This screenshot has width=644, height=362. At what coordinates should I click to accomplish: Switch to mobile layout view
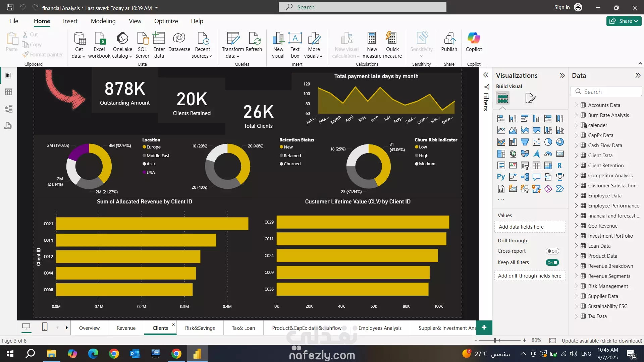(45, 327)
